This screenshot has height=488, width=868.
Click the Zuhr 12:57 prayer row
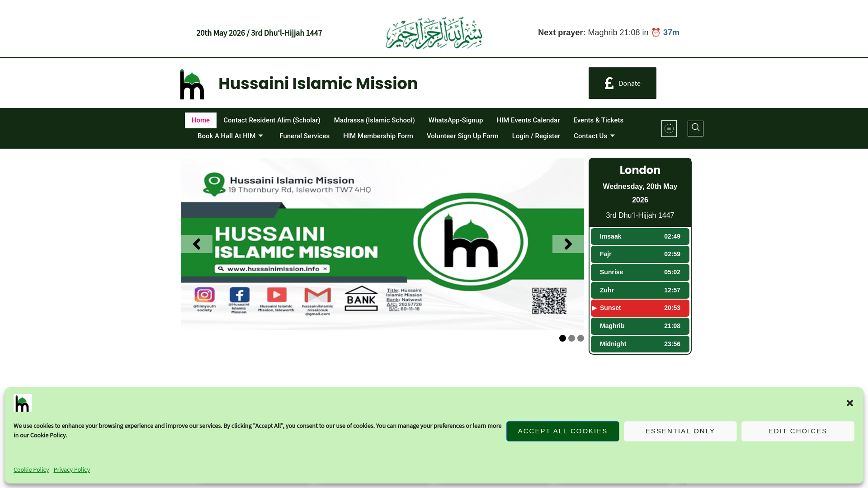[x=640, y=291]
